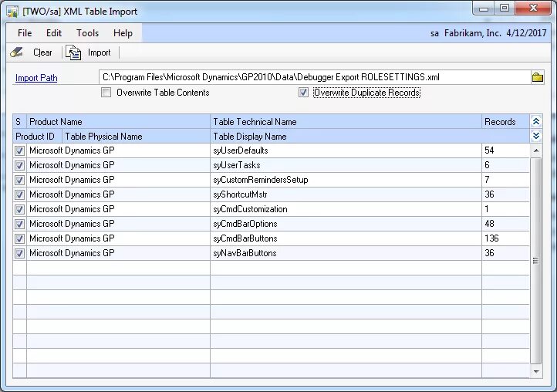The image size is (557, 392).
Task: Click the Product ID column header
Action: [37, 137]
